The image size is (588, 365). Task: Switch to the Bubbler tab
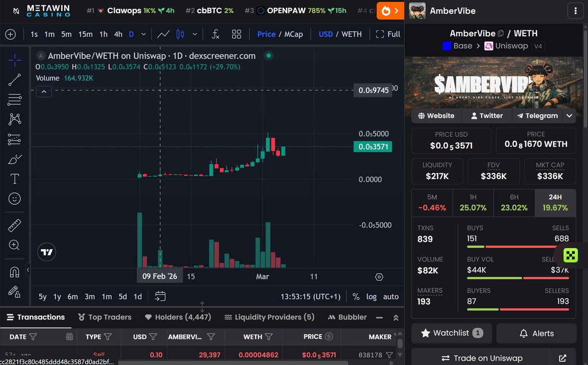347,317
